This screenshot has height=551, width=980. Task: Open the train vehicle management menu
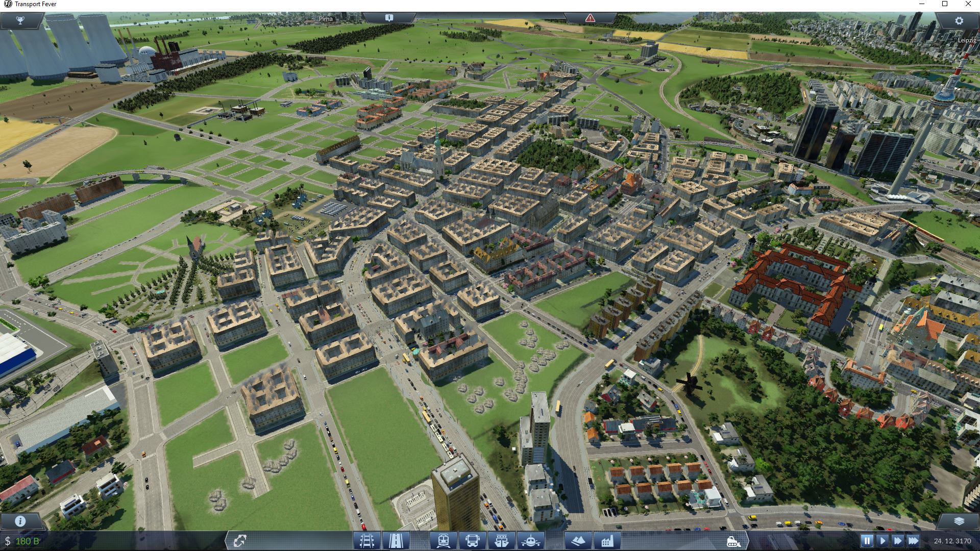click(x=444, y=540)
